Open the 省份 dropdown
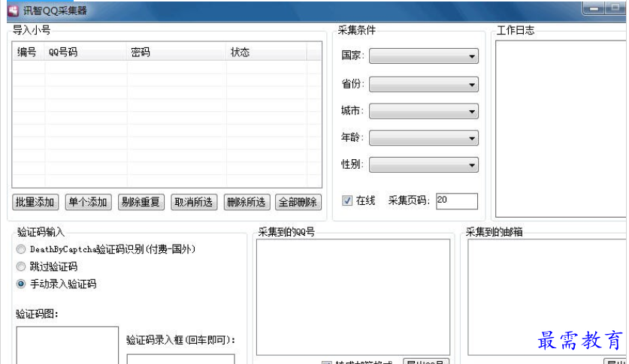Screen dimensions: 629x364 pyautogui.click(x=424, y=85)
